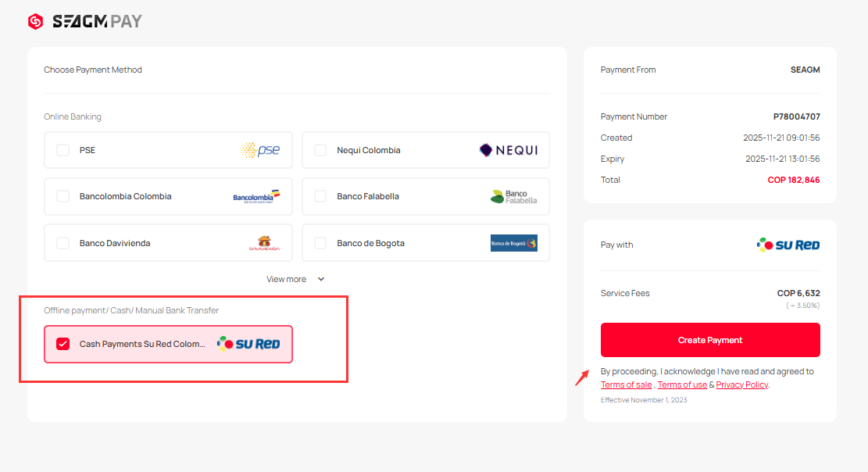This screenshot has width=868, height=472.
Task: Click the Banco de Bogota logo
Action: click(x=513, y=243)
